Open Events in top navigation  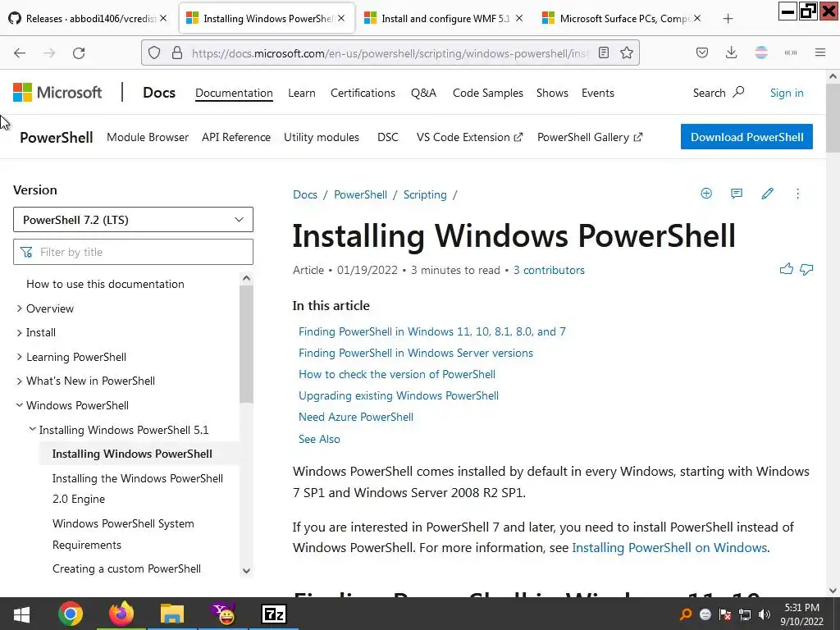click(598, 93)
